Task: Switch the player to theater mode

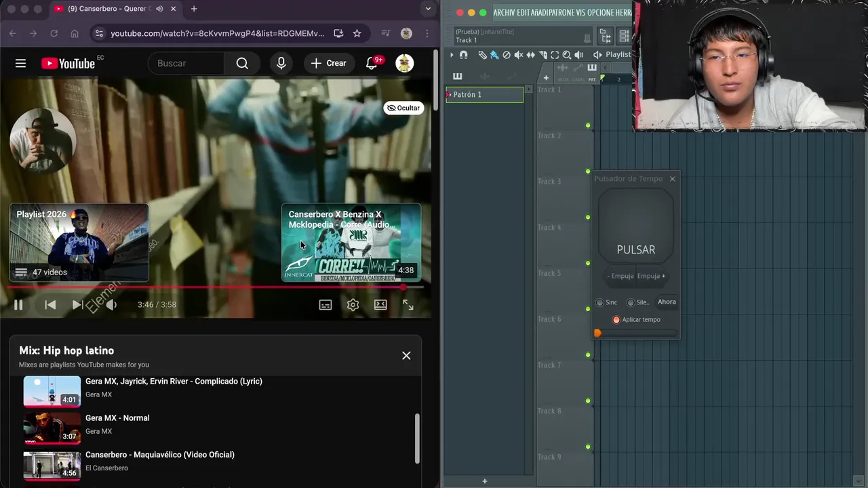Action: coord(380,305)
